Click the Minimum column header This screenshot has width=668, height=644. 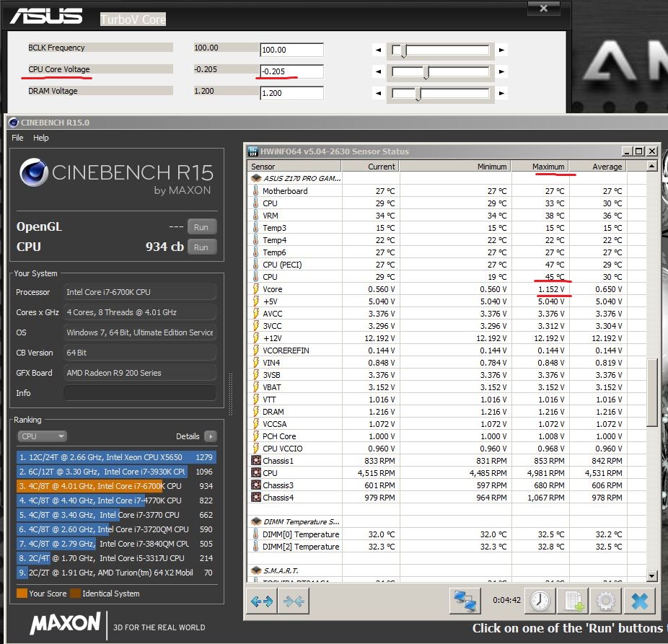click(455, 166)
